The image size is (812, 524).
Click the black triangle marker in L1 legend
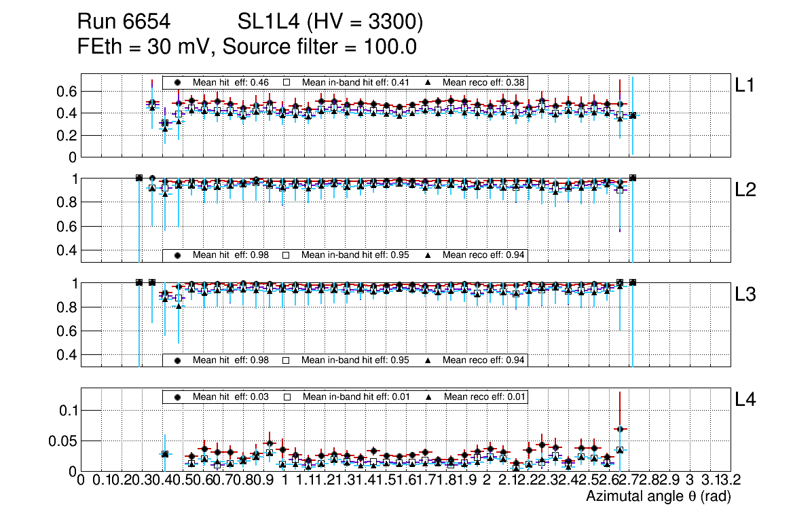(x=428, y=82)
